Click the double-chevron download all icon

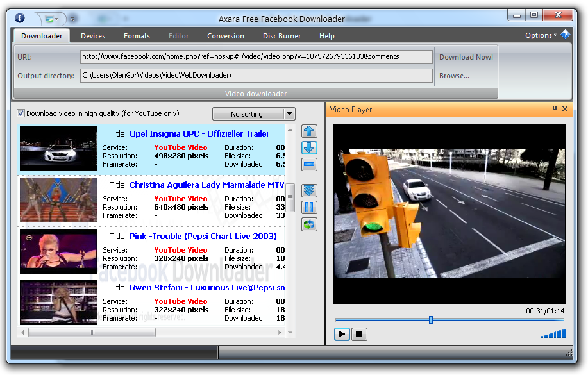309,190
